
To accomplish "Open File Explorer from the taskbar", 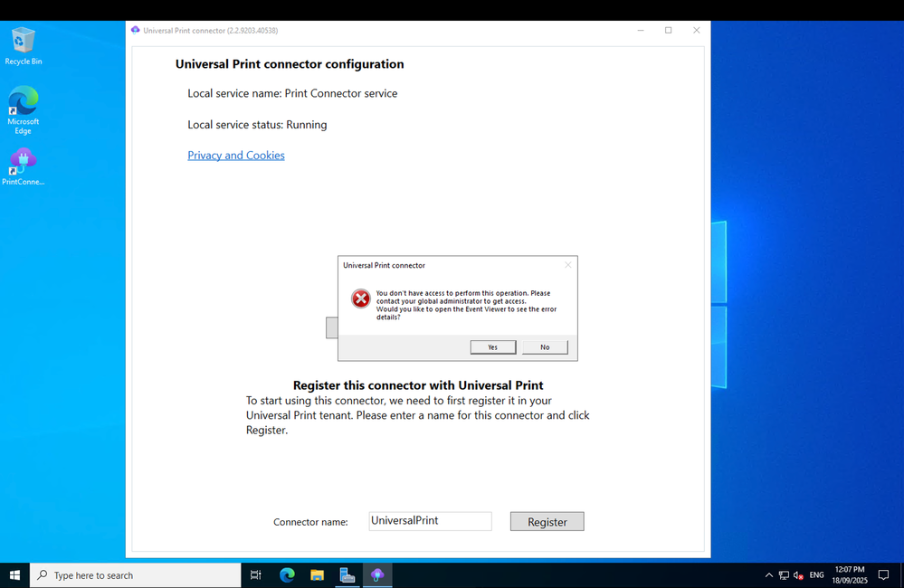I will point(317,575).
